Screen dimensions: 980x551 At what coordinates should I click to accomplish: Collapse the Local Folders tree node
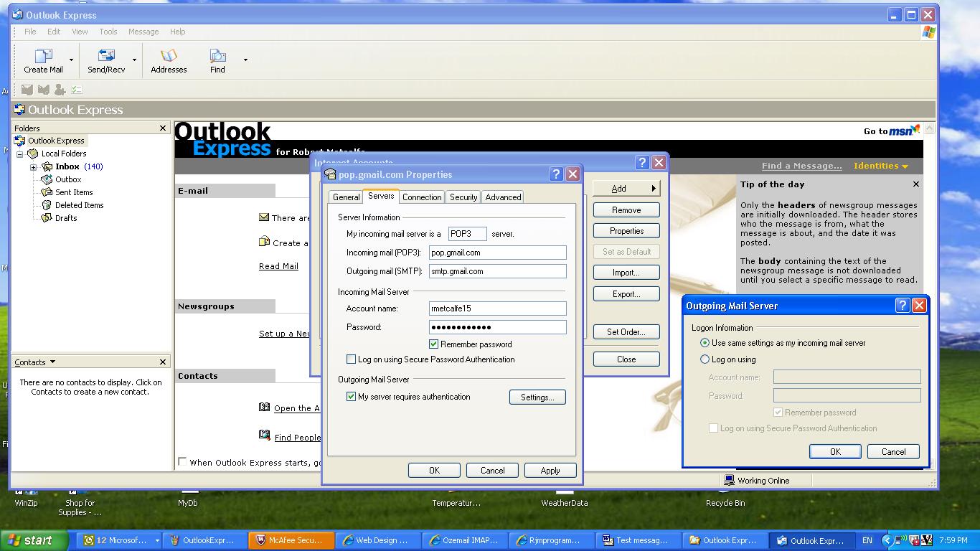click(x=20, y=154)
